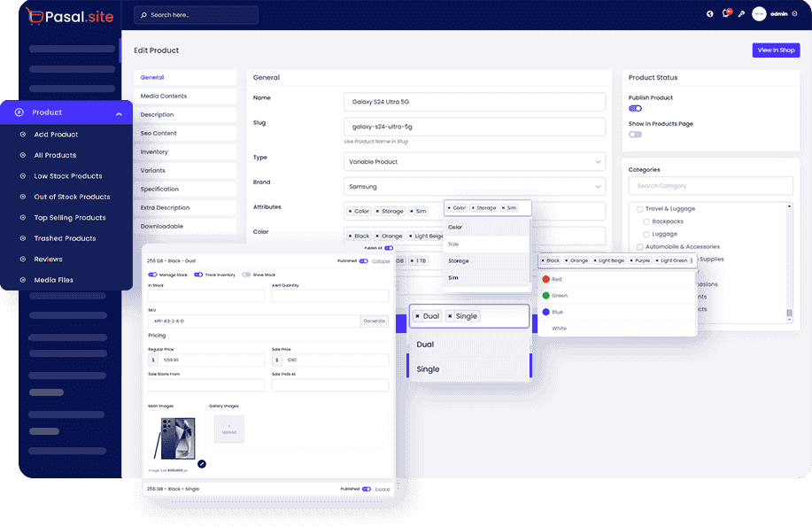Switch to the Inventory tab
Image resolution: width=812 pixels, height=527 pixels.
click(185, 151)
